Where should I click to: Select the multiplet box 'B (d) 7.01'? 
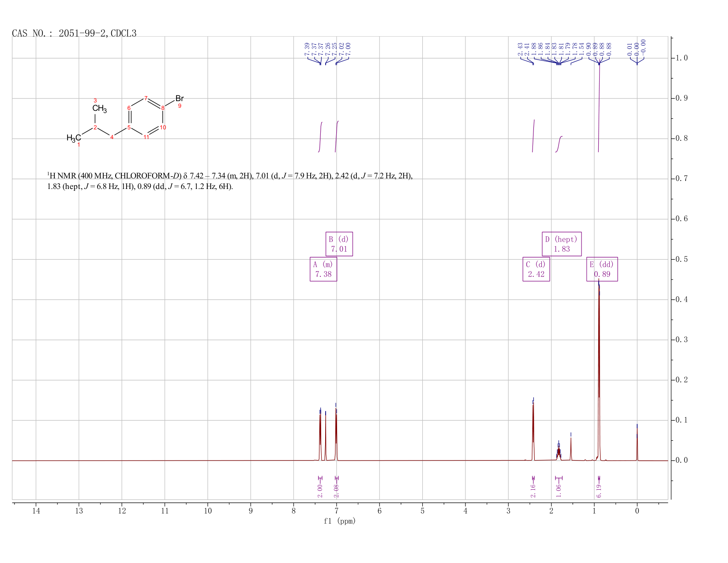pos(339,244)
